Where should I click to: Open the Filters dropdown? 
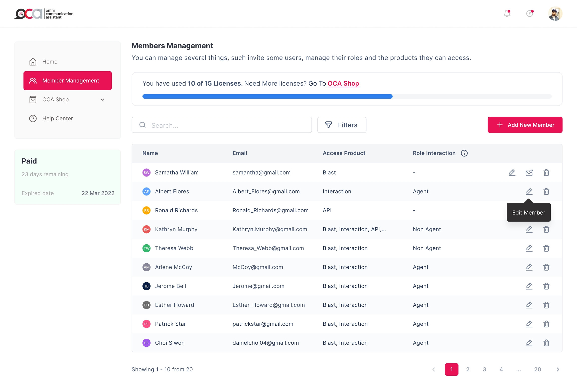[x=342, y=125]
